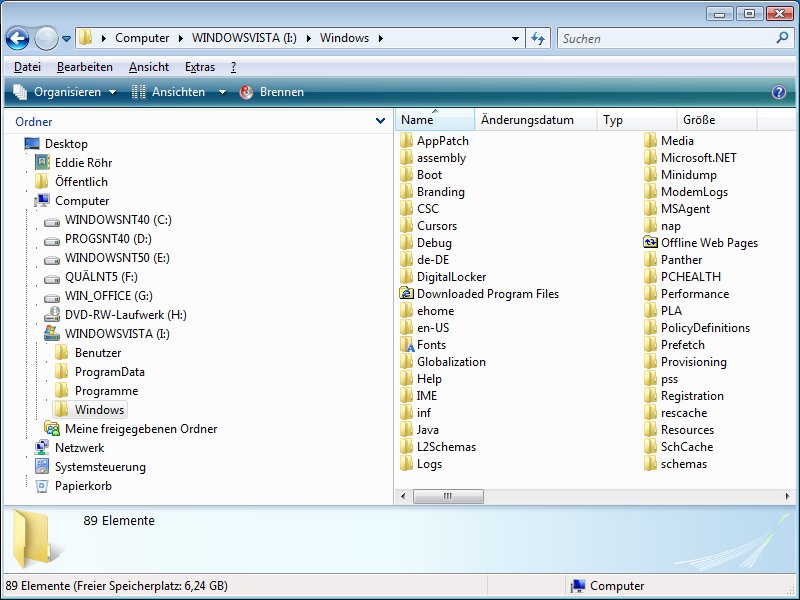
Task: Open the Extras menu
Action: (200, 67)
